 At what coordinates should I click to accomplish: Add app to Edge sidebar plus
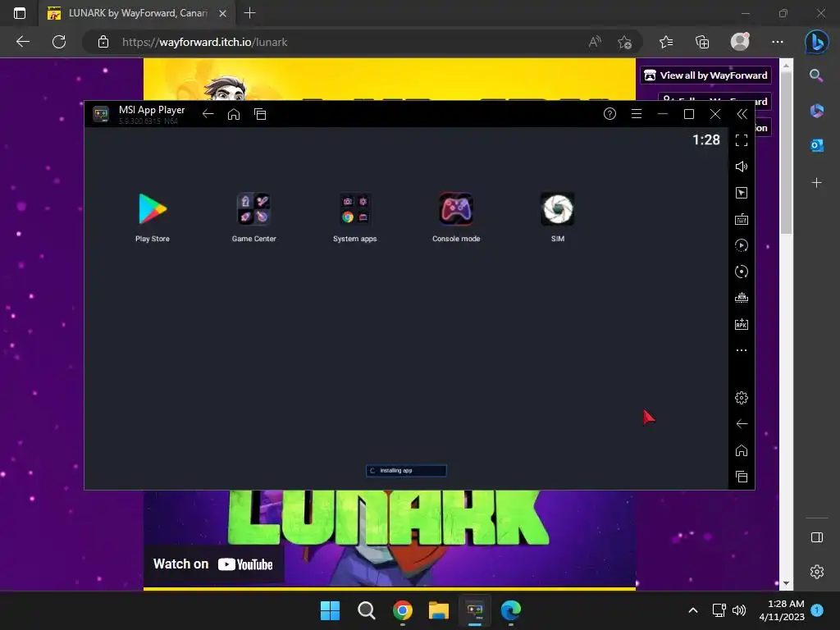tap(816, 183)
